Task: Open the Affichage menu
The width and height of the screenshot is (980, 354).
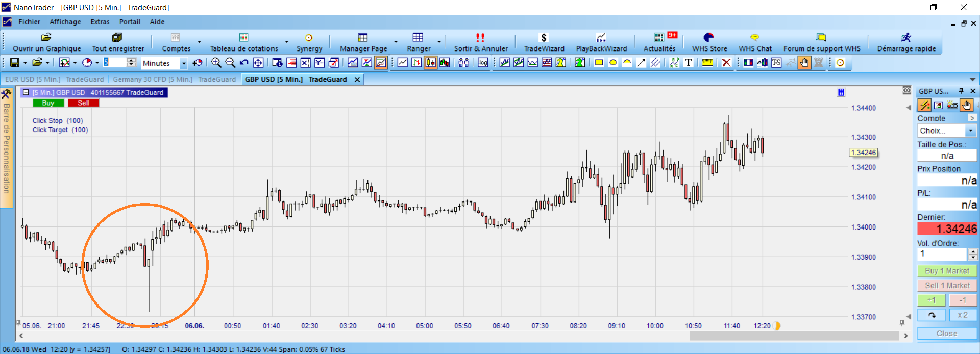Action: click(x=65, y=22)
